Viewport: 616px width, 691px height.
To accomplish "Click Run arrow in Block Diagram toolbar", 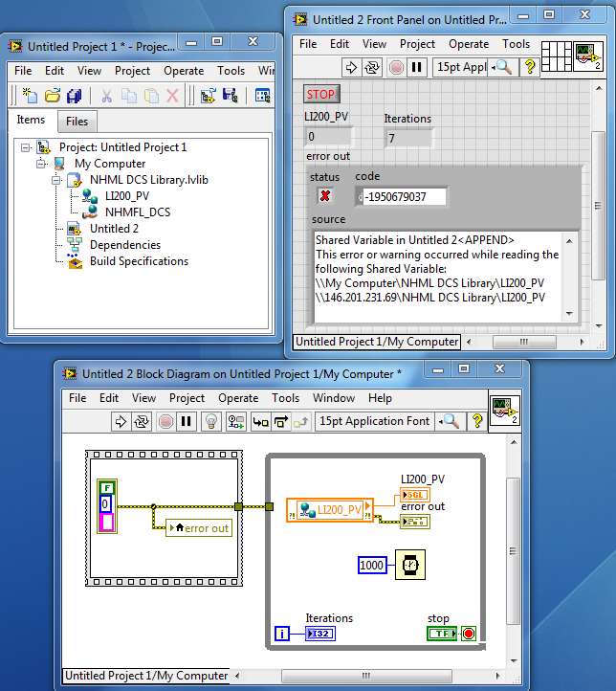I will 121,422.
